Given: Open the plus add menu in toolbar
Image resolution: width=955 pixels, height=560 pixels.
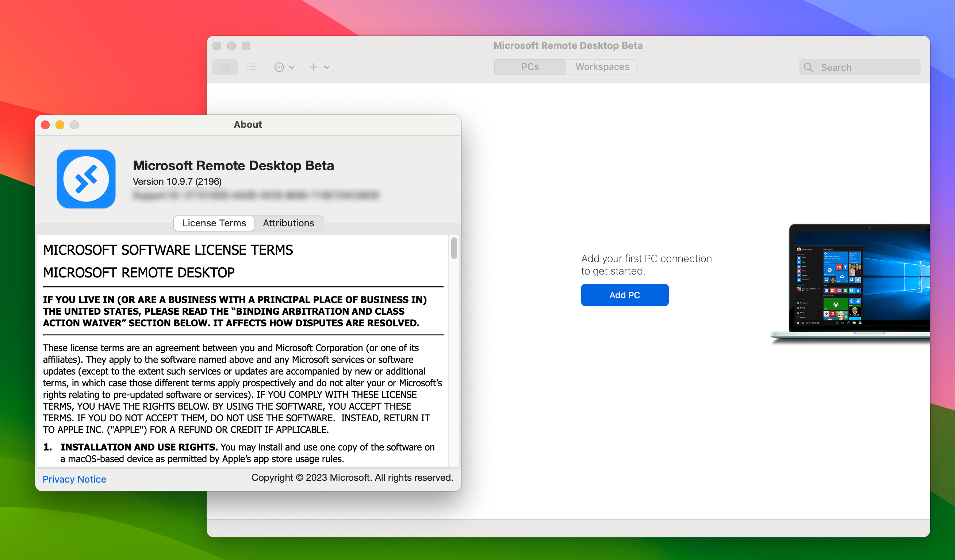Looking at the screenshot, I should point(319,67).
